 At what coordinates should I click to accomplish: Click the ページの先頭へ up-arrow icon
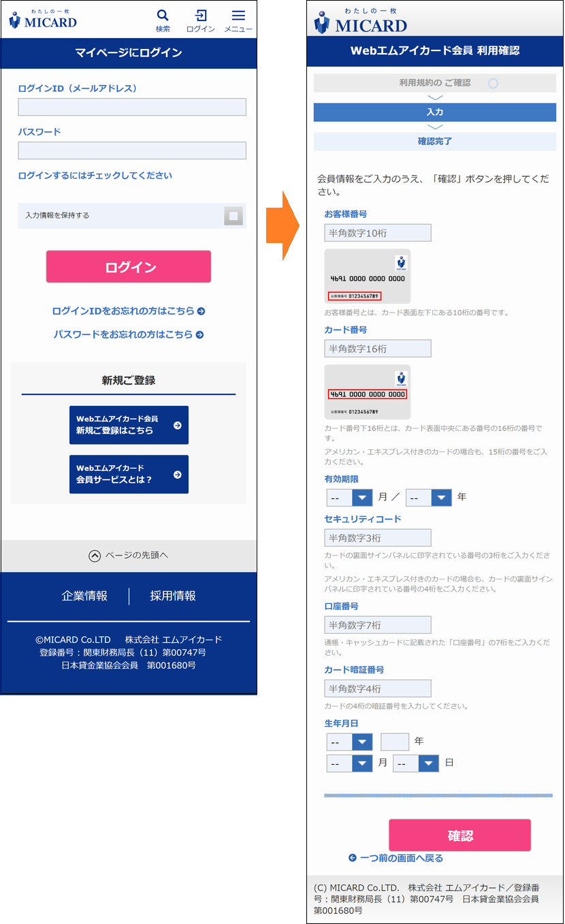click(x=95, y=556)
